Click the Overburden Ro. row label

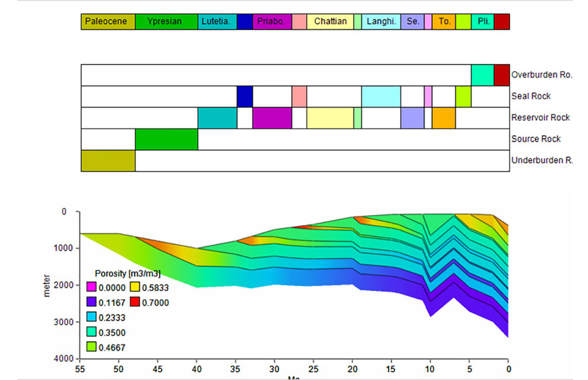pos(542,75)
